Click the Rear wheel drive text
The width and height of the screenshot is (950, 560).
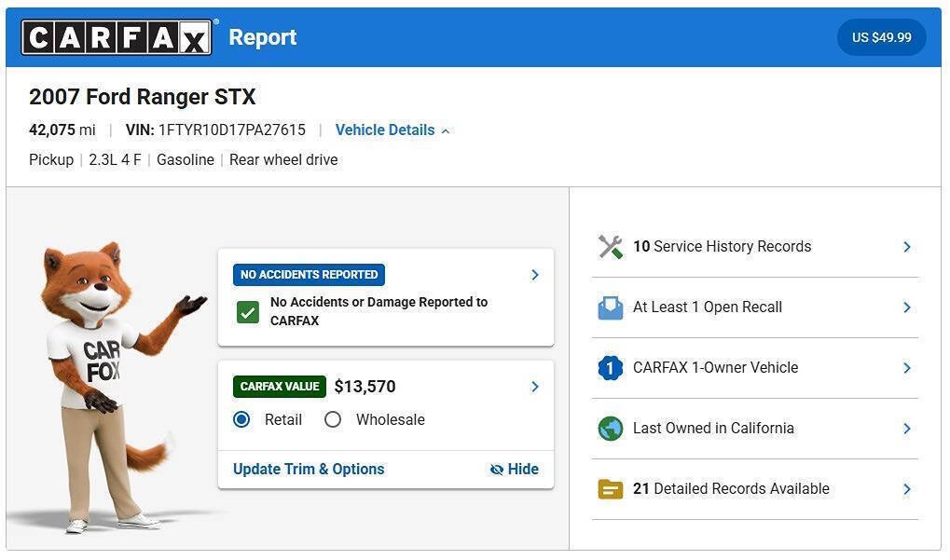(283, 160)
